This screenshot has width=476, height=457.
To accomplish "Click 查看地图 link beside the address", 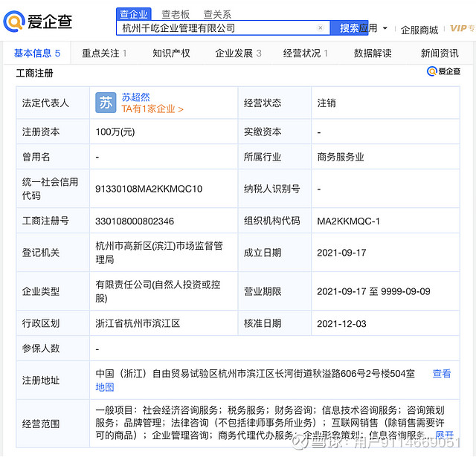I will click(442, 374).
